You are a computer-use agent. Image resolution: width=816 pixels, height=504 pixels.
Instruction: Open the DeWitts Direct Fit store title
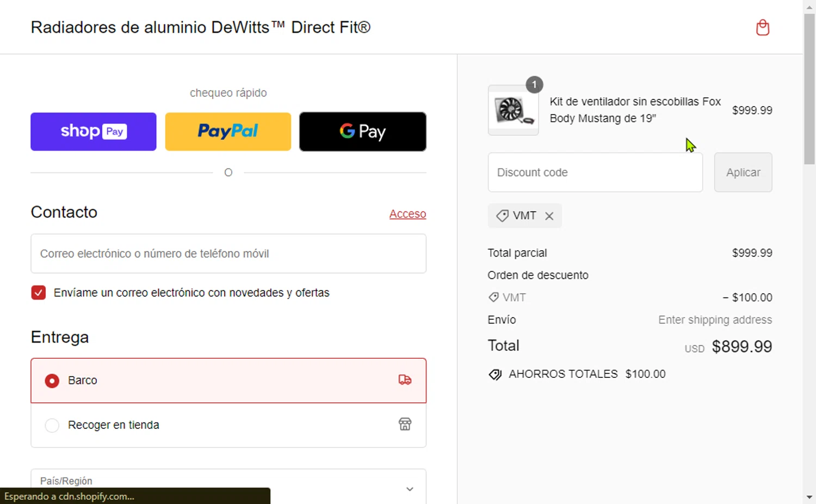(x=201, y=27)
